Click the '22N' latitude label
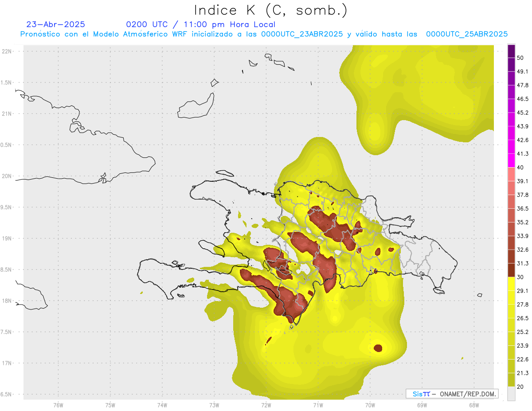The image size is (532, 411). pos(7,51)
